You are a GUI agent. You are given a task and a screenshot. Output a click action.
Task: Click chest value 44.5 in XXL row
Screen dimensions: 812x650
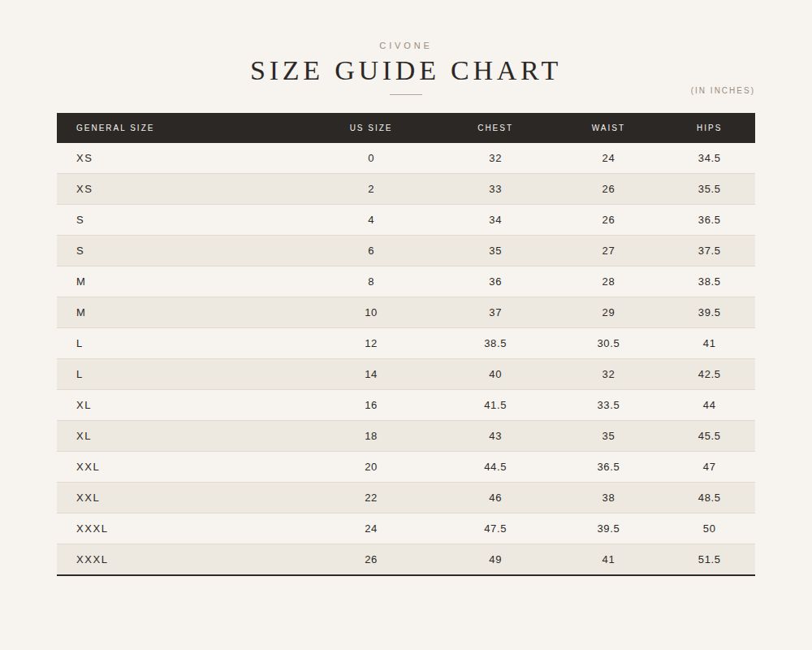click(495, 466)
